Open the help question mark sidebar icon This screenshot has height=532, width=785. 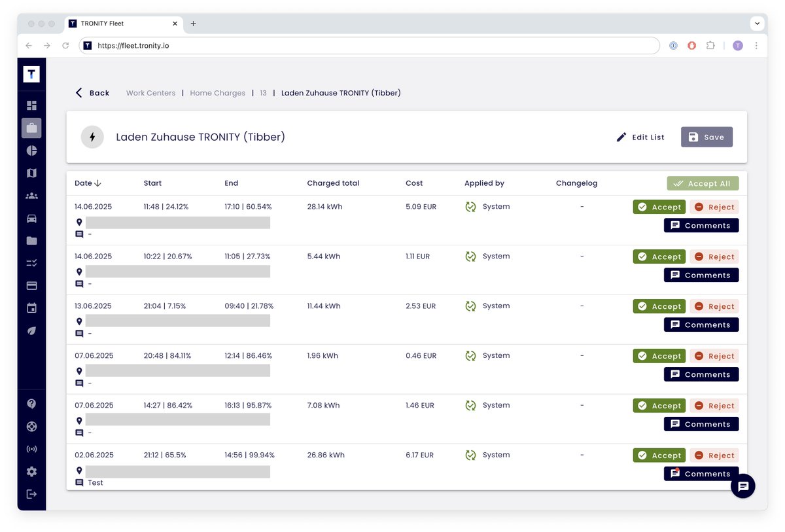point(31,404)
